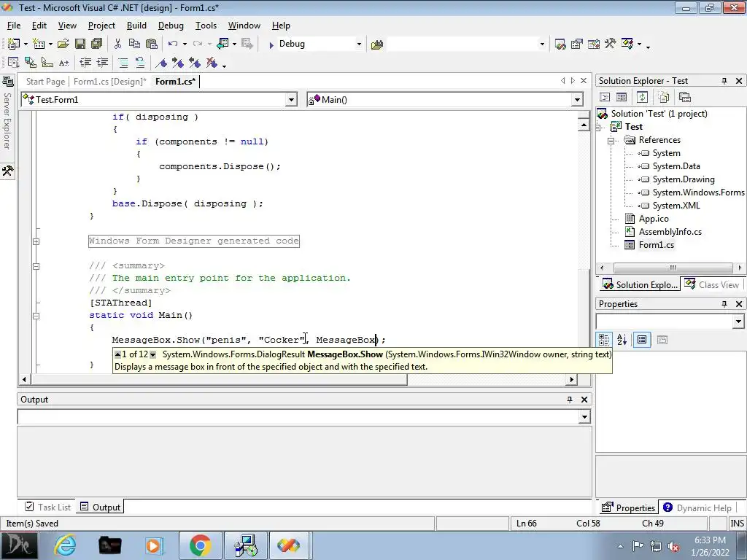Open the Output pane source dropdown
747x560 pixels.
(x=584, y=417)
